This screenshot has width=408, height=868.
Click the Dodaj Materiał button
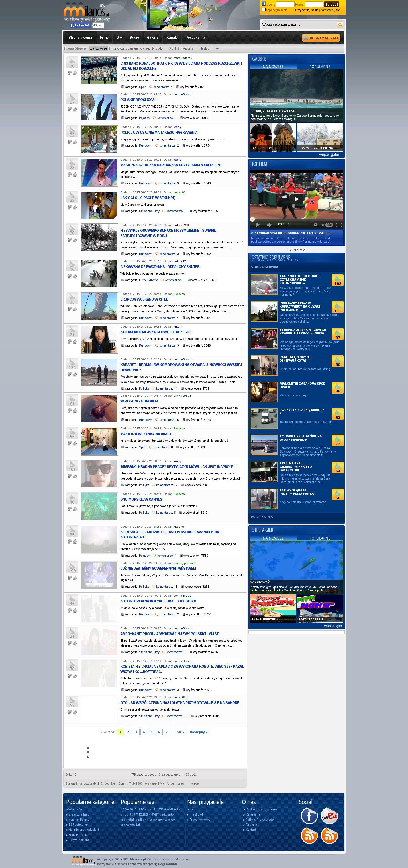tap(321, 38)
